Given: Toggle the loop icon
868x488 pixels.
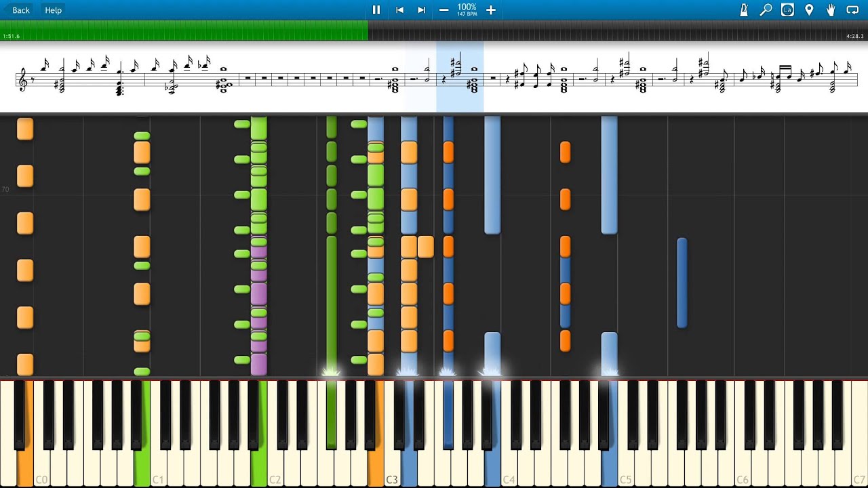Looking at the screenshot, I should (x=852, y=10).
